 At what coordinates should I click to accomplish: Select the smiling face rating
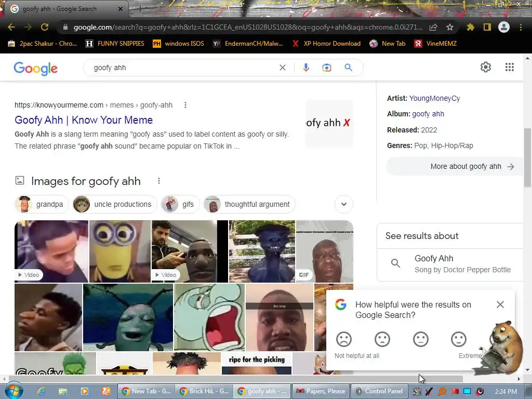pyautogui.click(x=459, y=339)
